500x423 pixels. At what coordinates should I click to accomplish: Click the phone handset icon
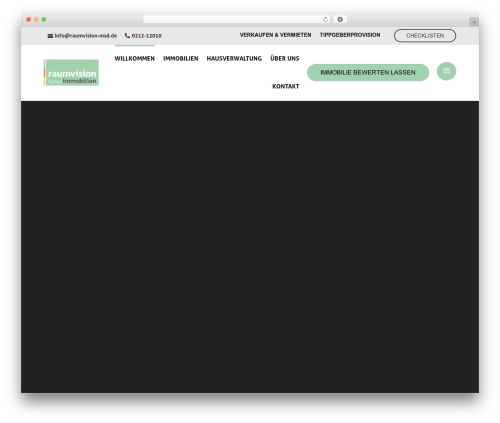(127, 35)
